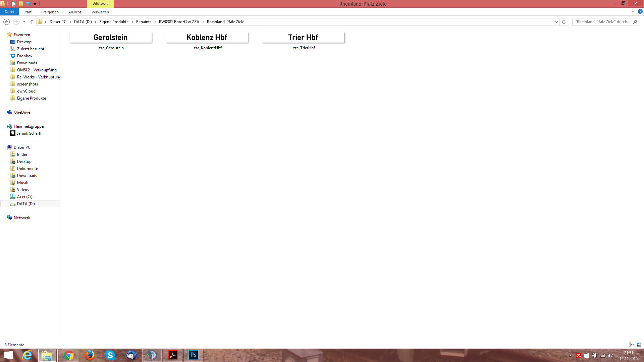Click the search box for Rheinland-Pfalz Ziele
644x362 pixels.
point(602,22)
